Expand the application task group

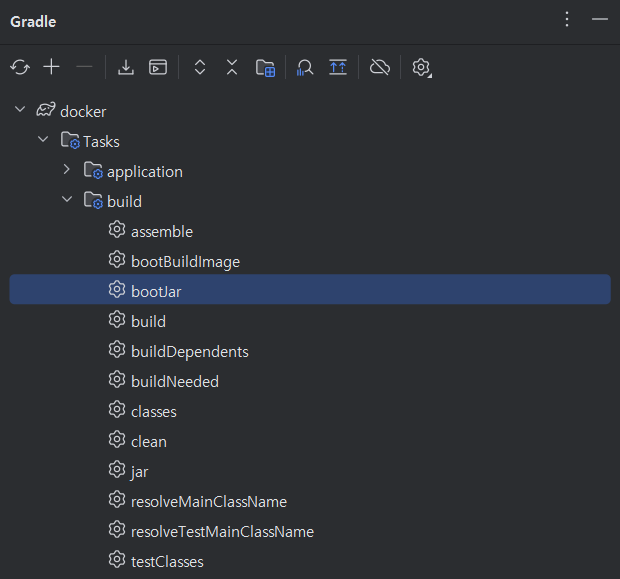tap(66, 169)
